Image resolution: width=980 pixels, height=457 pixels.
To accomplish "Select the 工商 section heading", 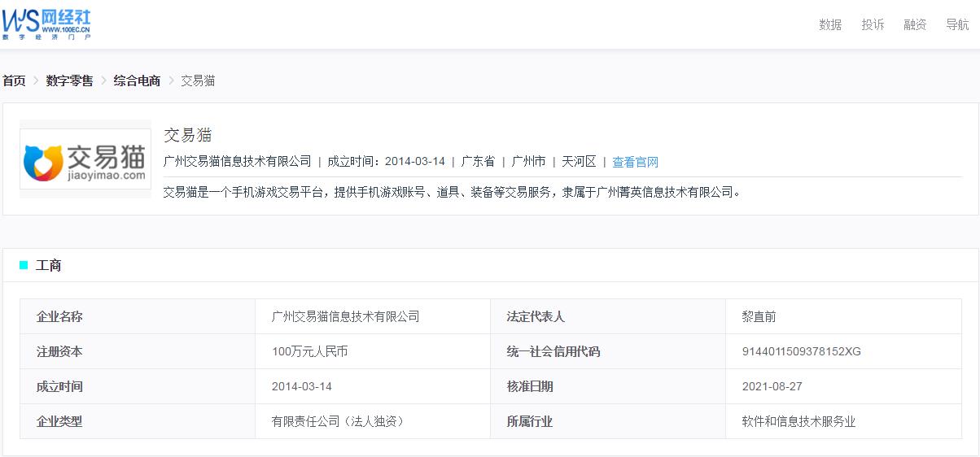I will (x=49, y=265).
